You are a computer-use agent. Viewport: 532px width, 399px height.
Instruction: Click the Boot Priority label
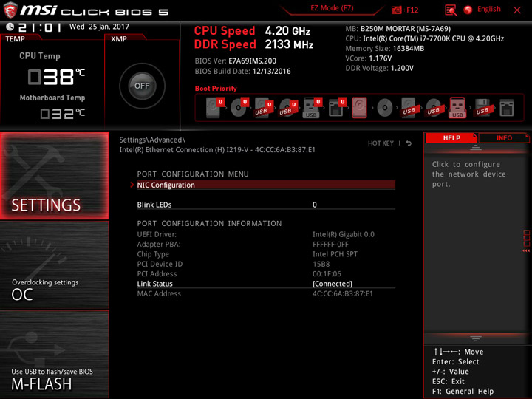(216, 89)
